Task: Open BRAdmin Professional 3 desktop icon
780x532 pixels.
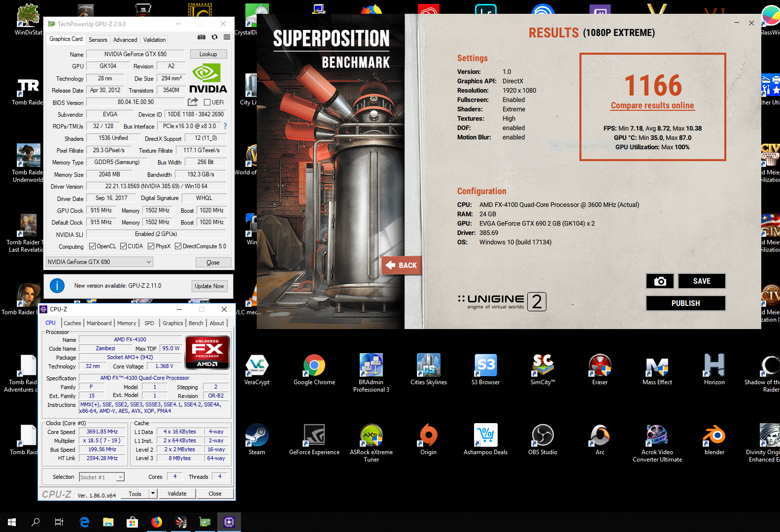Action: [x=372, y=373]
